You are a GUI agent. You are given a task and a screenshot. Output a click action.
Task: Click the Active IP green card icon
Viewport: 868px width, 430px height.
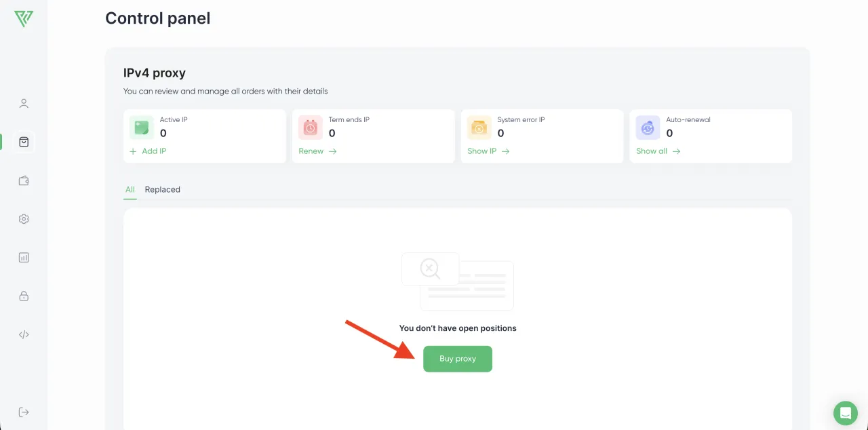coord(141,127)
